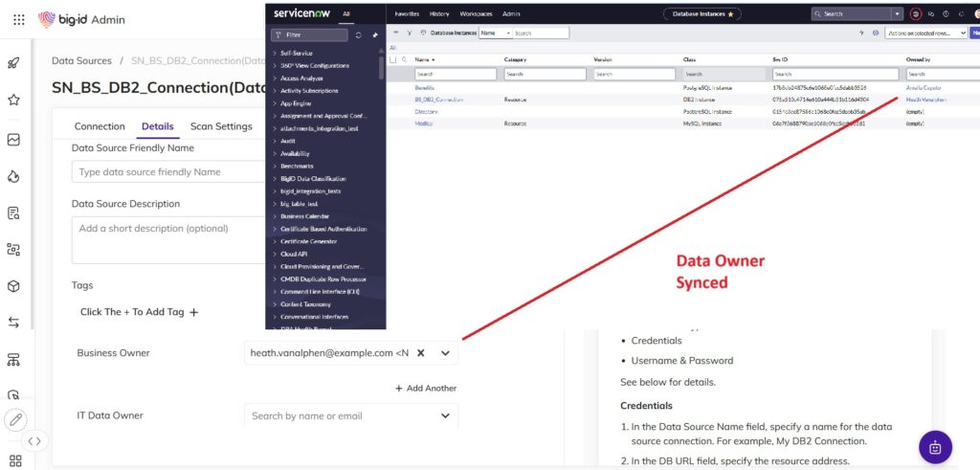The height and width of the screenshot is (470, 980).
Task: Click Add Another under Business Owner
Action: tap(426, 388)
